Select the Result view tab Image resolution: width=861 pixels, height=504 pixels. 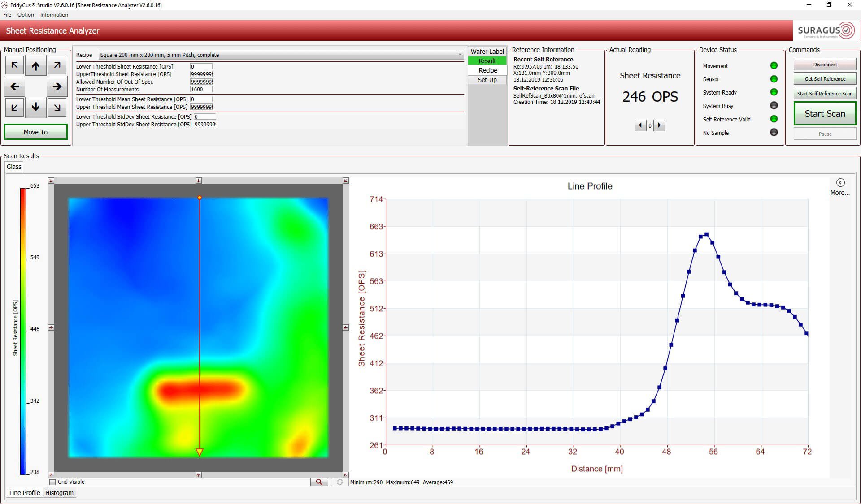tap(487, 60)
